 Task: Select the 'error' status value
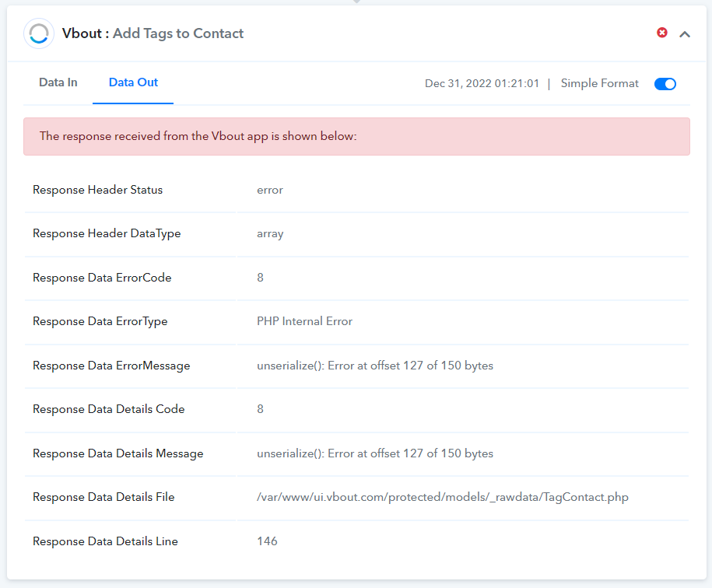click(270, 190)
